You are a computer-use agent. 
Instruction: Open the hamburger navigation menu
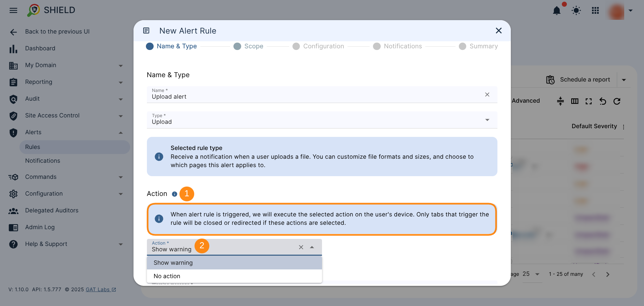click(13, 10)
